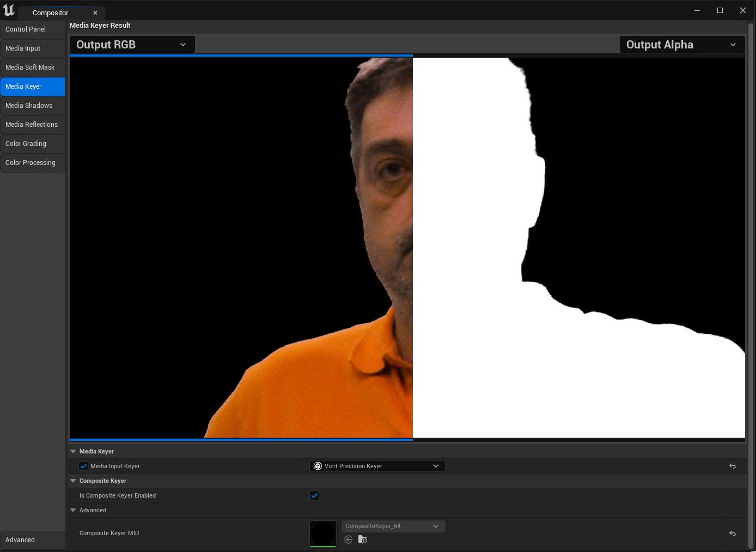Click the Unreal Engine logo icon
The height and width of the screenshot is (552, 756).
coord(9,10)
